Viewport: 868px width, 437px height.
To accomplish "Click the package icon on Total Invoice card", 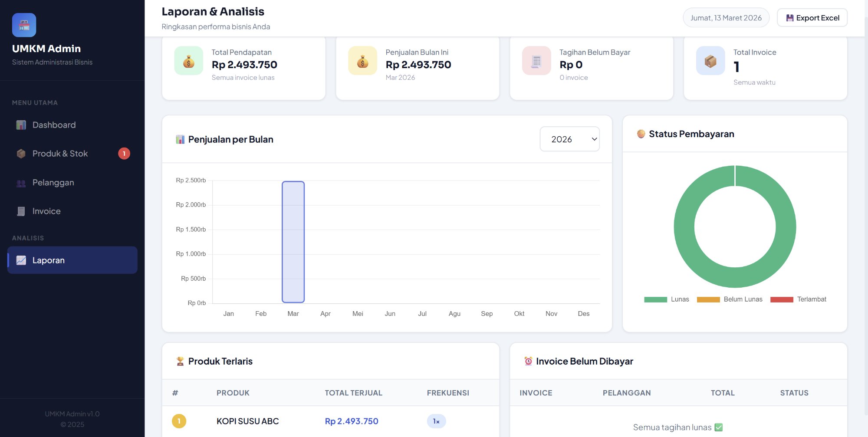I will point(710,61).
